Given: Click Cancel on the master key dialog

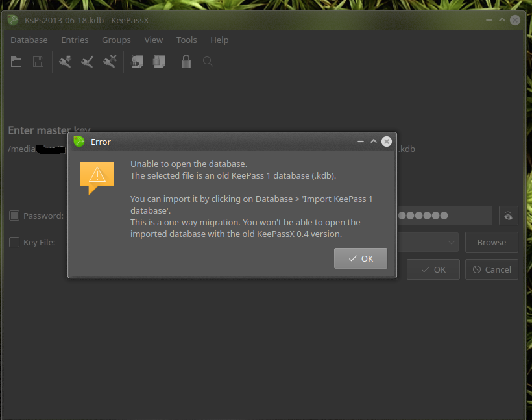Looking at the screenshot, I should click(x=491, y=269).
